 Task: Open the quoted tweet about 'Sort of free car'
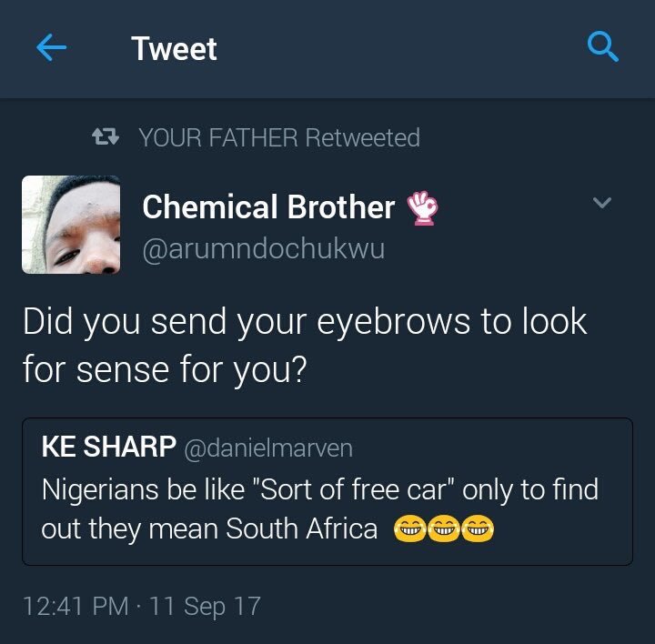point(327,491)
